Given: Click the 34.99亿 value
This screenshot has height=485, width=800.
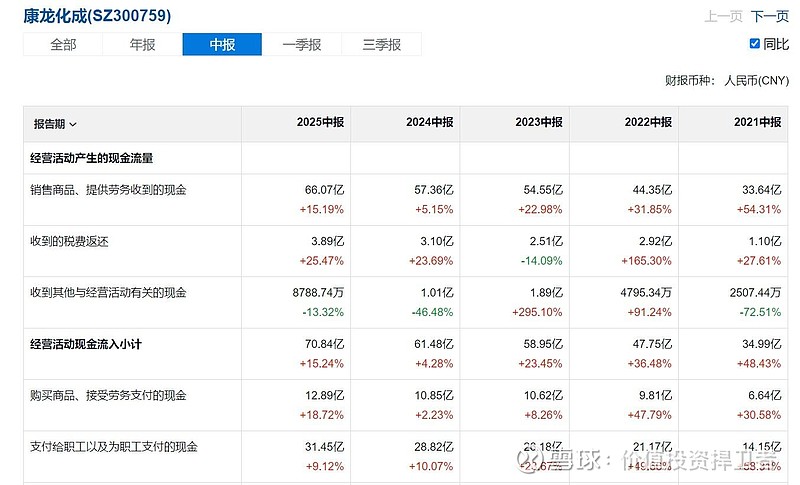Looking at the screenshot, I should click(762, 344).
